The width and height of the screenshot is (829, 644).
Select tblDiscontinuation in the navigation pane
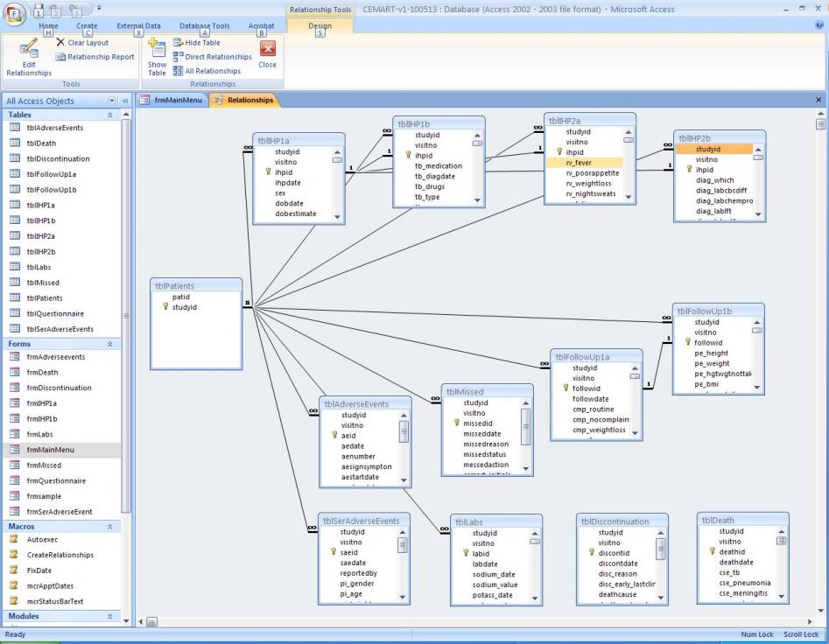click(x=62, y=158)
